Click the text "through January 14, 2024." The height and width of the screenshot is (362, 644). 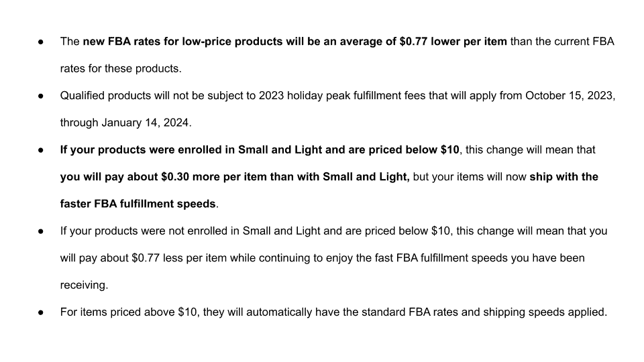[125, 123]
